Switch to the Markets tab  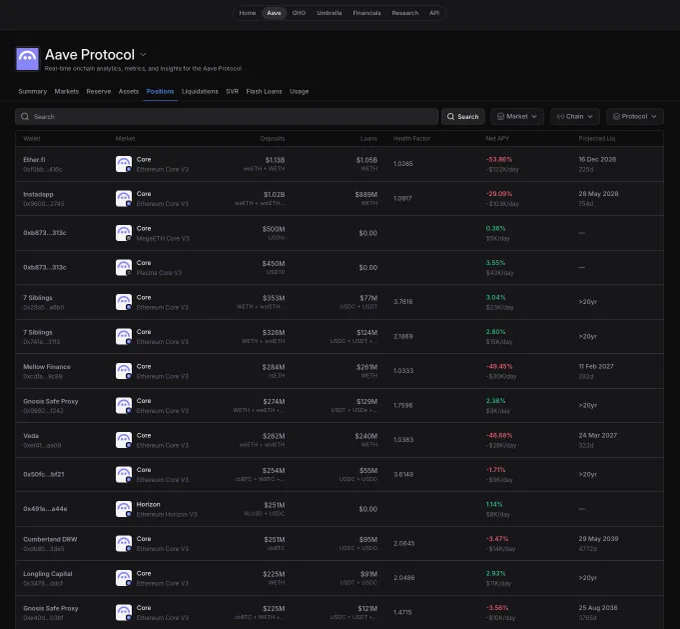67,92
